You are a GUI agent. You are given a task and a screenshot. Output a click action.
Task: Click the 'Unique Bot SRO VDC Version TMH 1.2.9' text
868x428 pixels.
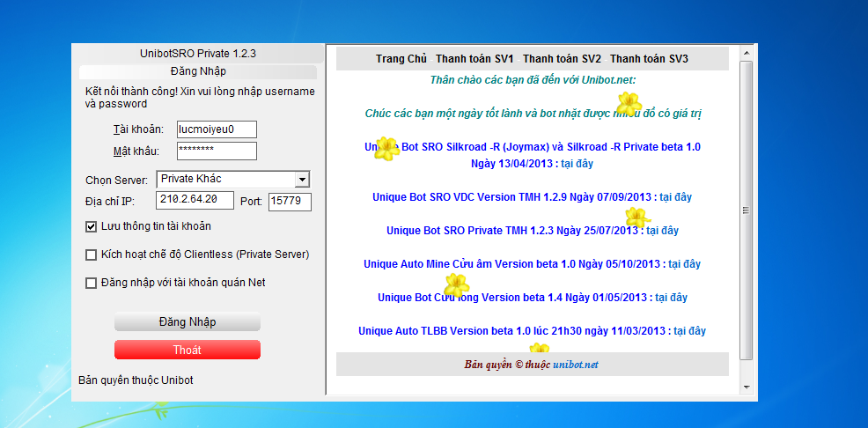click(x=469, y=197)
